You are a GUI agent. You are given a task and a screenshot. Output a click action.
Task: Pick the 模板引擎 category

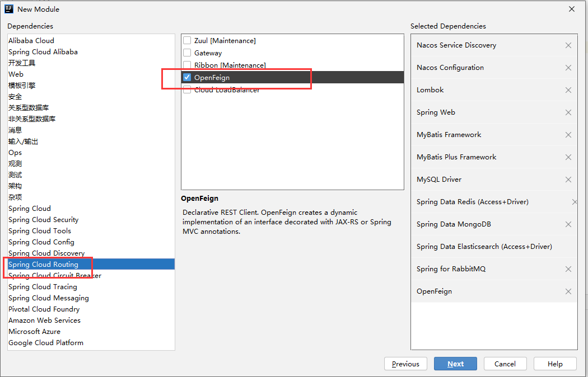[x=91, y=86]
